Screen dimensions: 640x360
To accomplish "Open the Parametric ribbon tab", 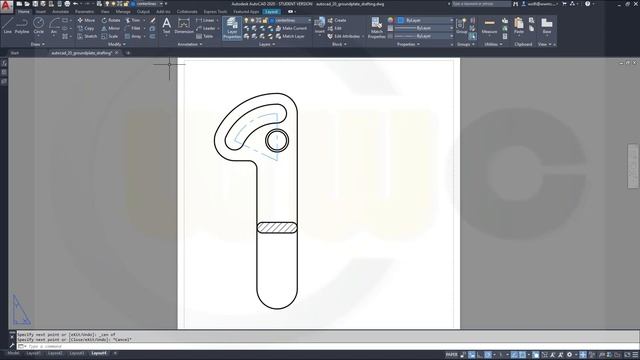I will (x=84, y=12).
